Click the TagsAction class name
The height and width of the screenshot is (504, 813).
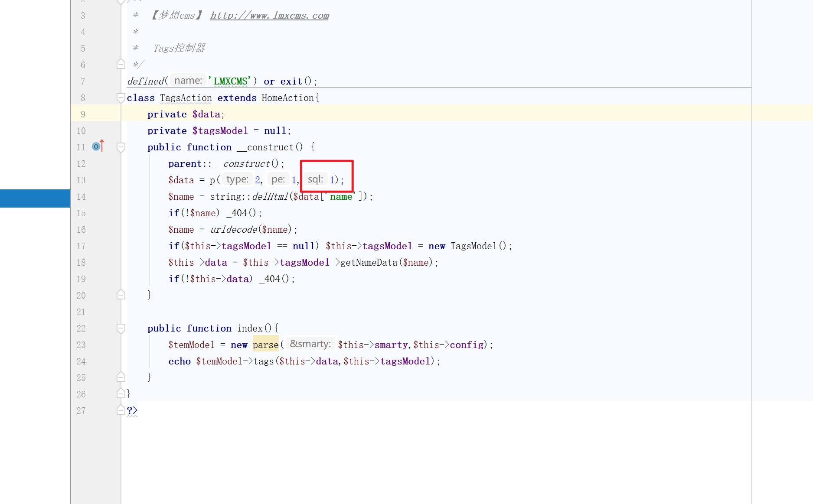click(186, 98)
